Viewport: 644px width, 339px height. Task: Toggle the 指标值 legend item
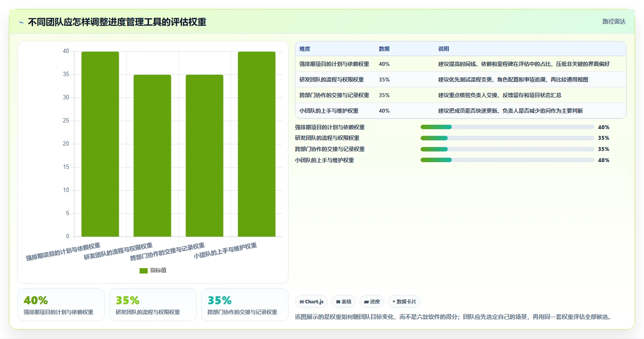153,270
